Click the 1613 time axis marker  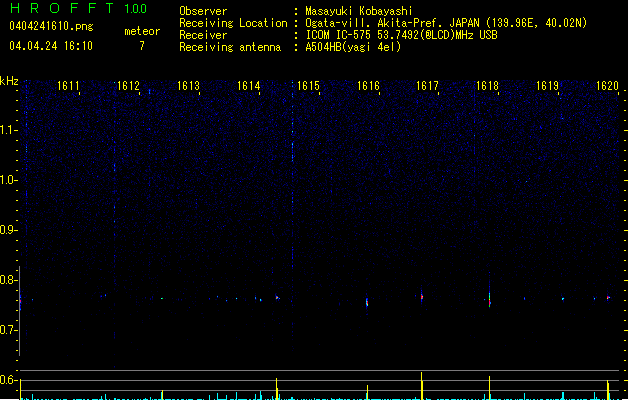(x=188, y=86)
